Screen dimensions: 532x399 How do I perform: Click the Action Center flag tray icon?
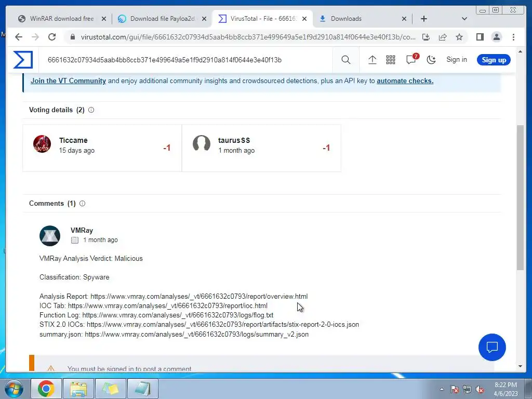coord(454,390)
